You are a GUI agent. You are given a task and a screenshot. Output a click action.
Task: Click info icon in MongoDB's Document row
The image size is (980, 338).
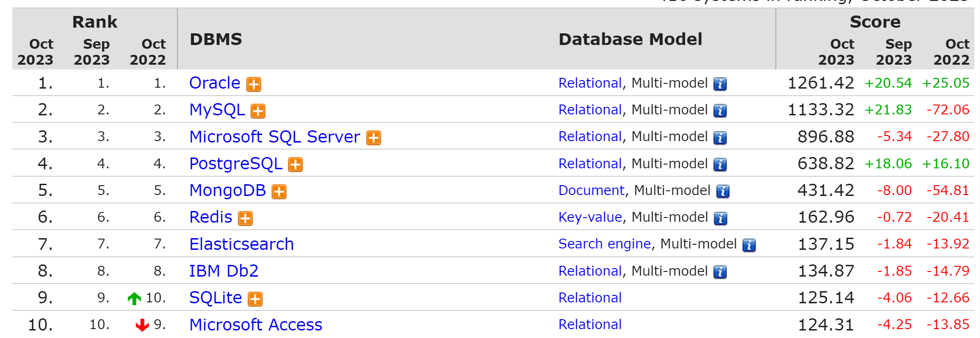(722, 192)
